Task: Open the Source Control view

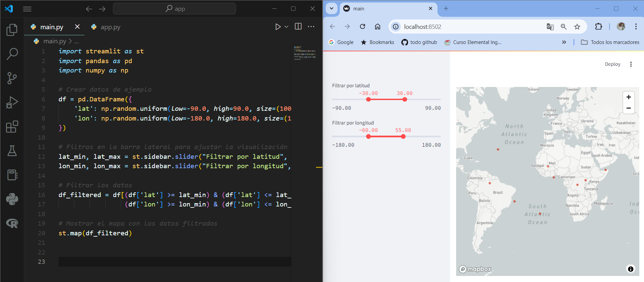Action: [x=12, y=78]
